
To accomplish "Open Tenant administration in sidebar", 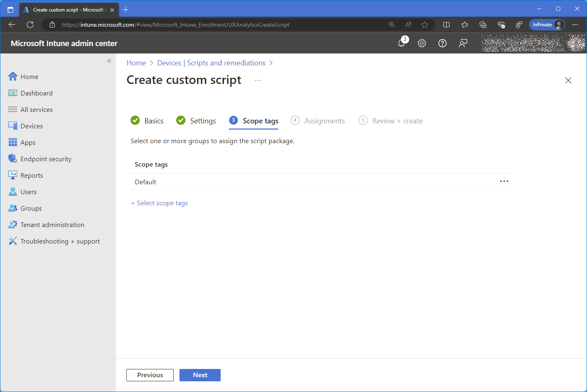I will pos(52,225).
